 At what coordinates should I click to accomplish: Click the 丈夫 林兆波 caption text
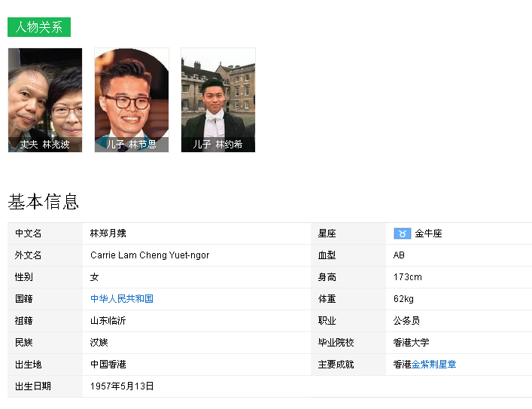45,145
